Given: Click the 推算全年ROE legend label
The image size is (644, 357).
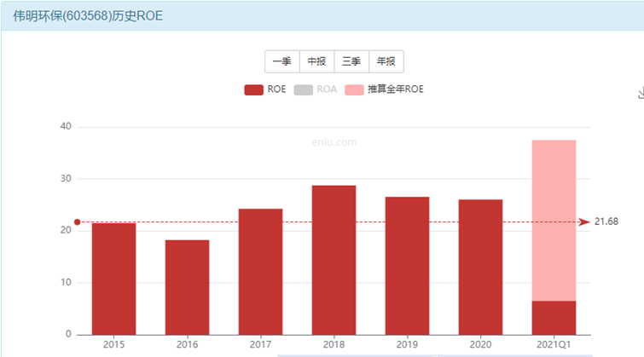Looking at the screenshot, I should point(396,89).
